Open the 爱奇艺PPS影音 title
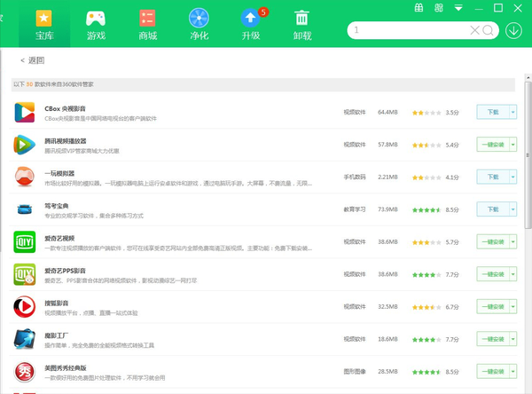Screen dimensions: 532x394 65,271
